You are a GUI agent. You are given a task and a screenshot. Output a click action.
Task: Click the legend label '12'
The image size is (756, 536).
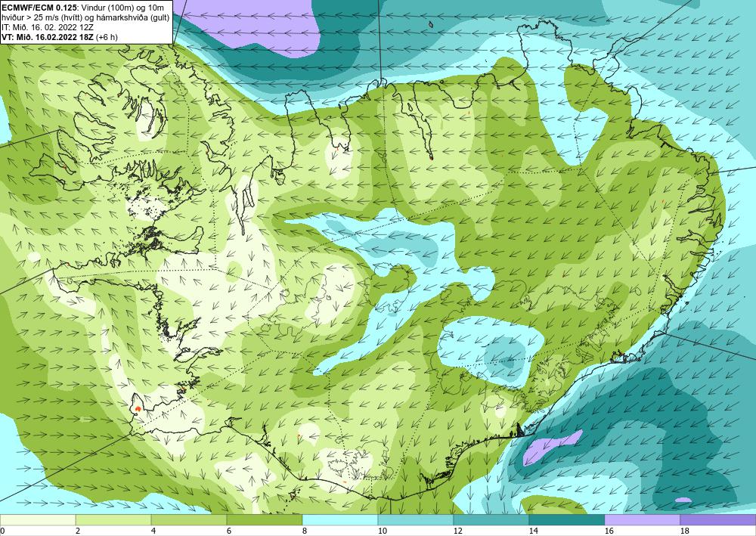(x=457, y=531)
